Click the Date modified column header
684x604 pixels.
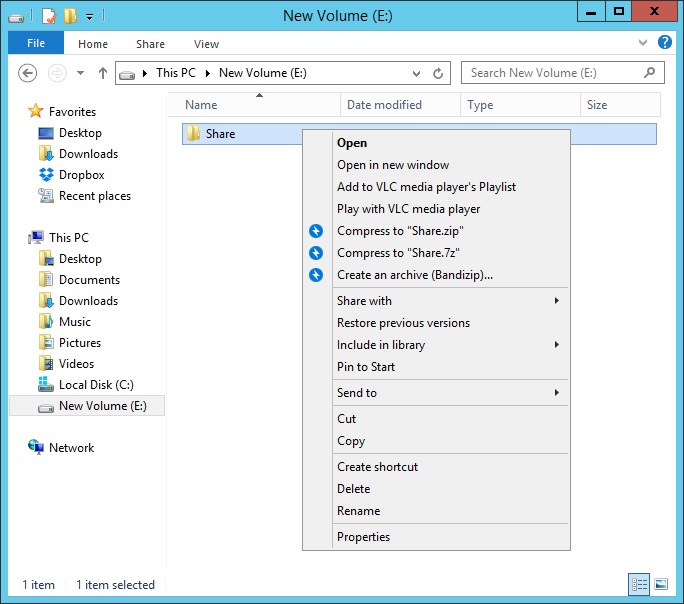click(384, 105)
